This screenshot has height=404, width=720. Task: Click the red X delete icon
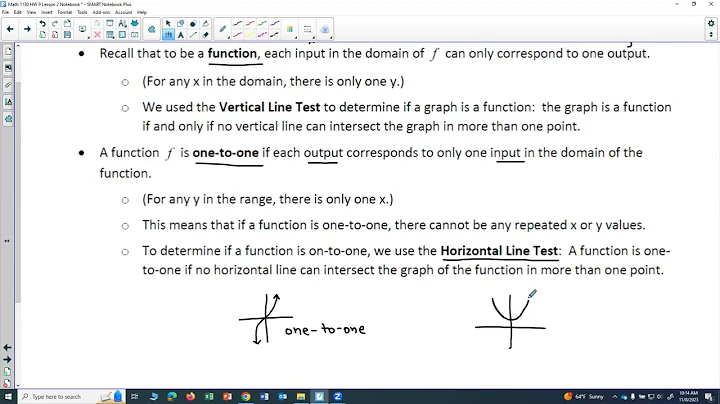click(x=97, y=34)
